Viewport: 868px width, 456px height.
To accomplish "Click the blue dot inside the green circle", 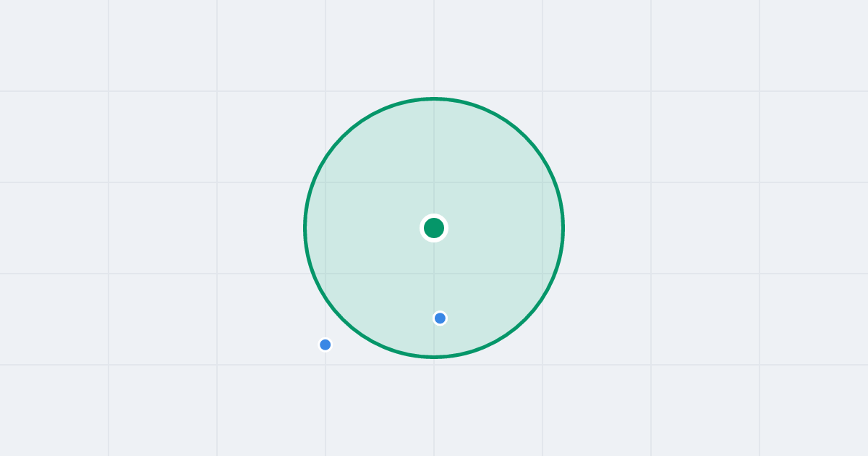I will coord(440,318).
